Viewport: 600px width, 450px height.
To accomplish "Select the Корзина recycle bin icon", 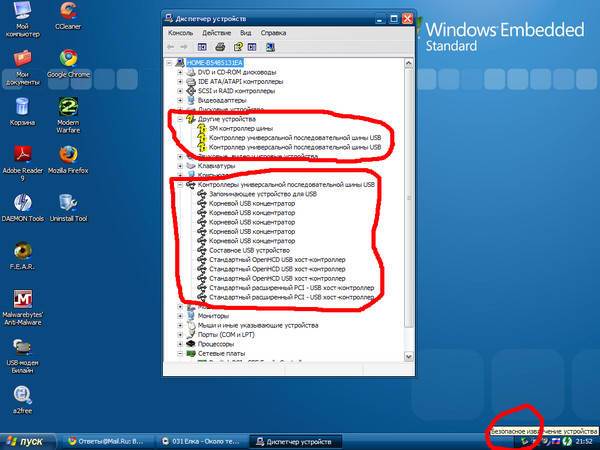I will point(23,111).
